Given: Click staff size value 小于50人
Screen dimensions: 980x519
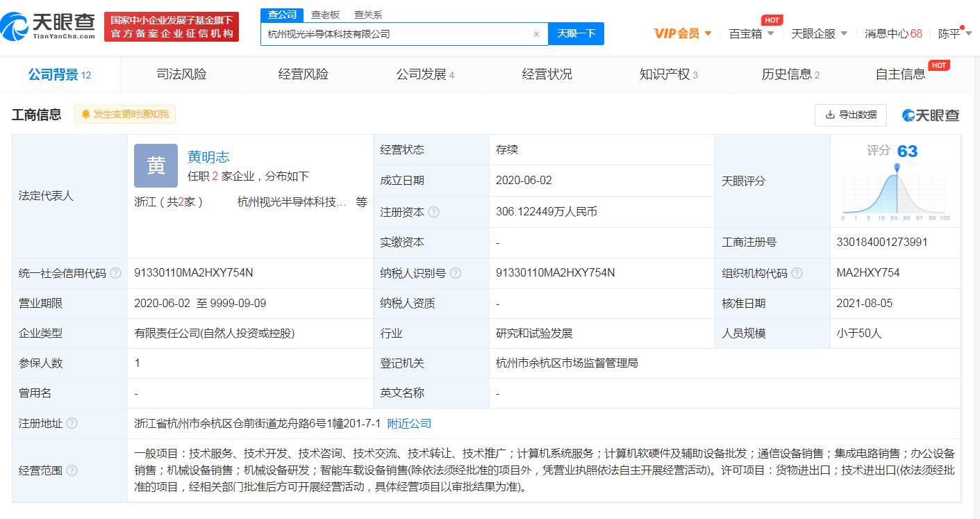Looking at the screenshot, I should click(x=859, y=333).
